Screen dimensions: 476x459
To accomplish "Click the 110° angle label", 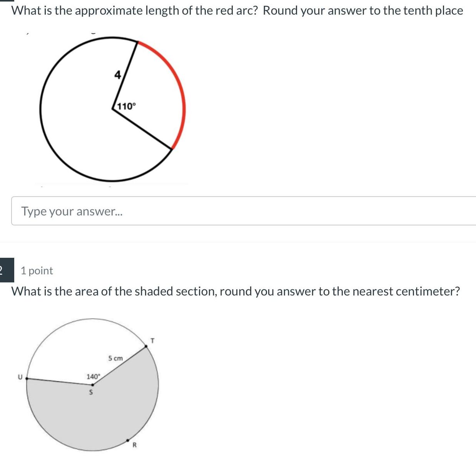I will coord(127,106).
